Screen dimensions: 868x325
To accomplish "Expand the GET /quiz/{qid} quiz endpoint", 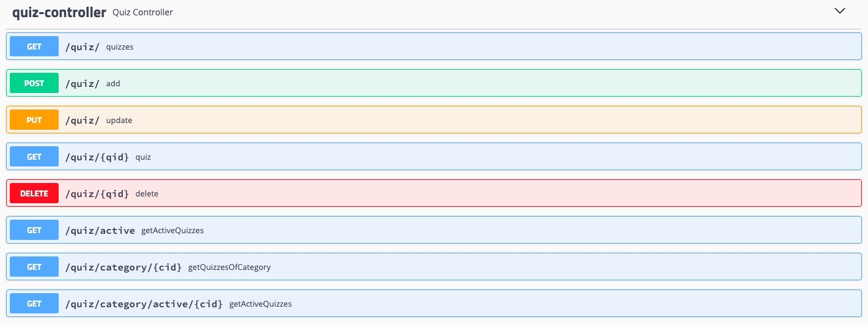I will tap(434, 157).
